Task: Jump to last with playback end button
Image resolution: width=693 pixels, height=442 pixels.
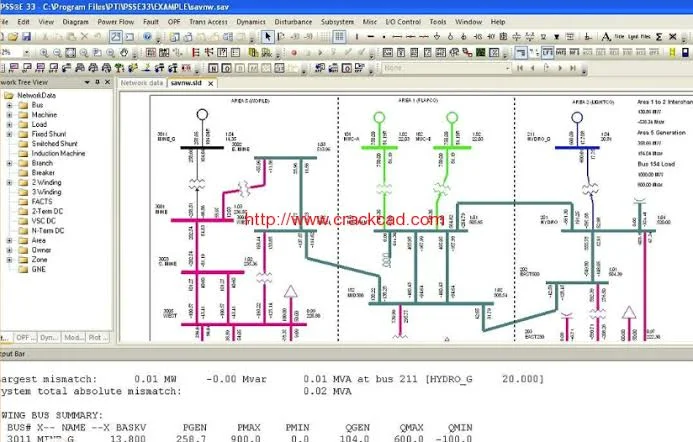Action: pyautogui.click(x=573, y=69)
